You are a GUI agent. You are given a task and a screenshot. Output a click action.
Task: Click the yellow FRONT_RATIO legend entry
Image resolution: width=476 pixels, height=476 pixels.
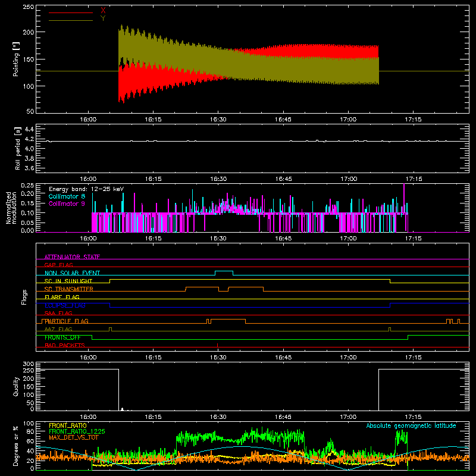click(x=68, y=425)
